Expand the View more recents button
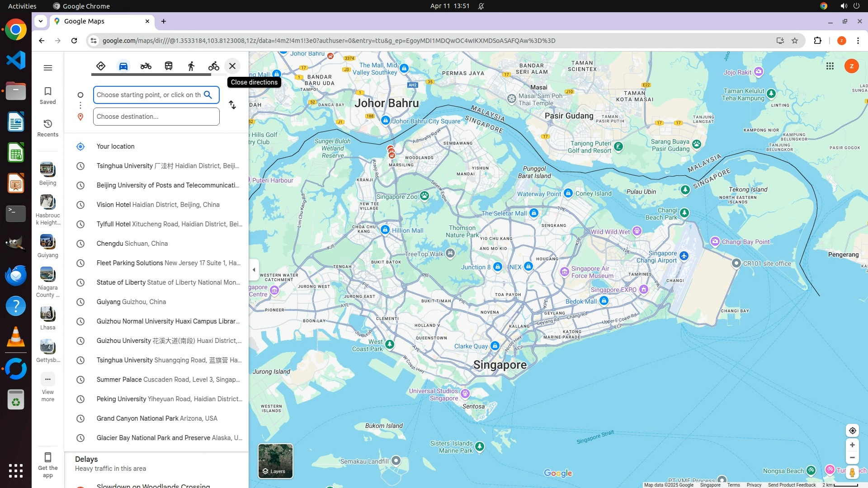 (x=48, y=387)
